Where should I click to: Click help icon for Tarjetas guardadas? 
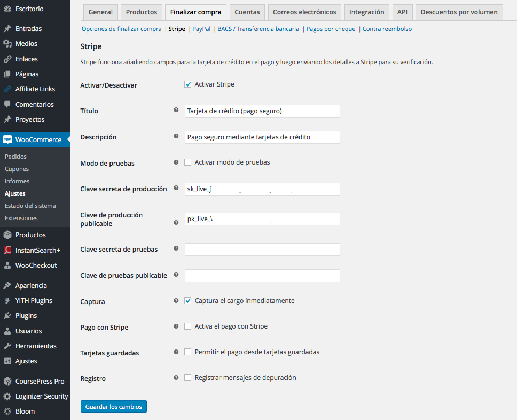coord(176,352)
